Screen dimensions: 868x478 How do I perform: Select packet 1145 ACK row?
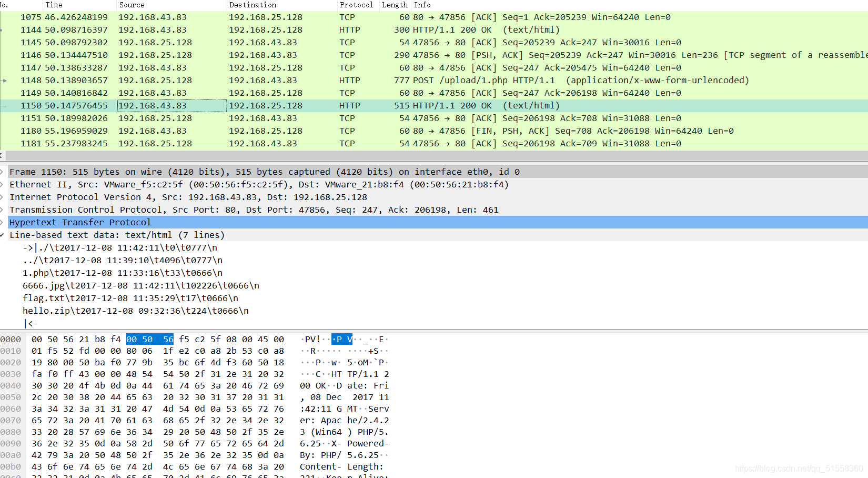(x=434, y=42)
